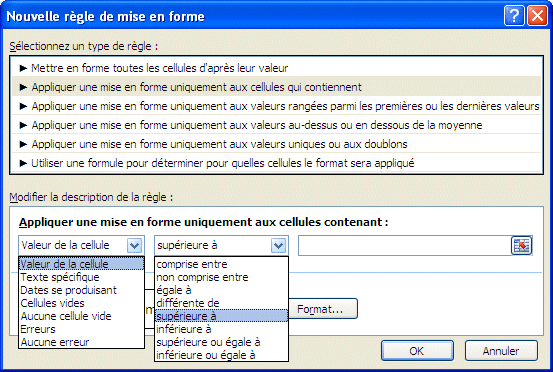Choose Aucune erreur option
Screen dimensions: 553x372
coord(81,342)
